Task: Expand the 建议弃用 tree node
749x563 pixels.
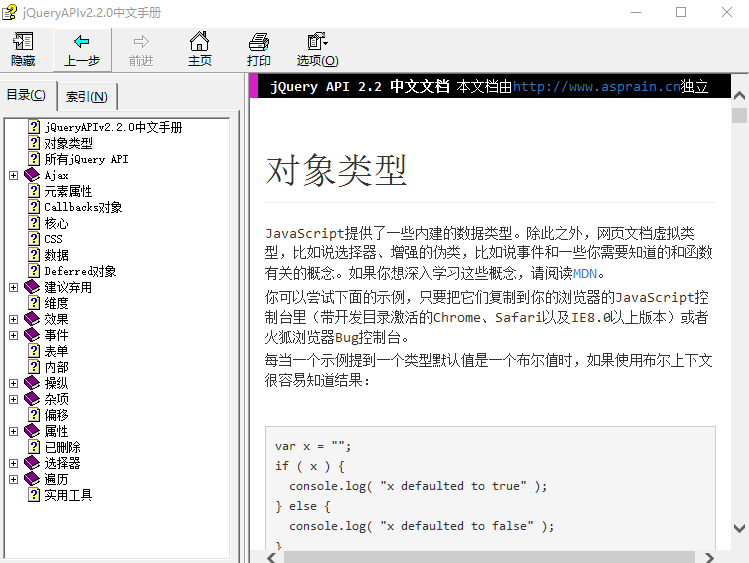Action: pos(13,287)
